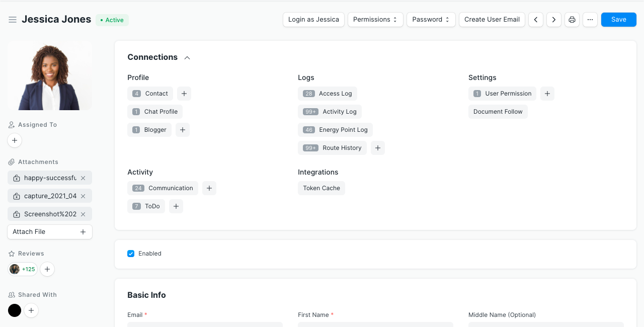Add a new Contact with plus icon

coord(184,94)
